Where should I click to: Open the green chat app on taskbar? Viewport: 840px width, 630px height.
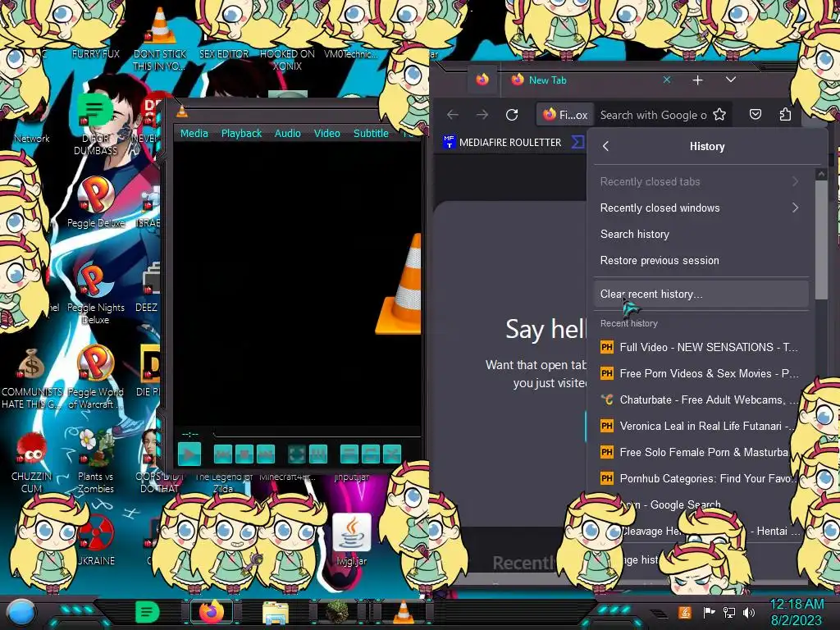click(x=148, y=612)
